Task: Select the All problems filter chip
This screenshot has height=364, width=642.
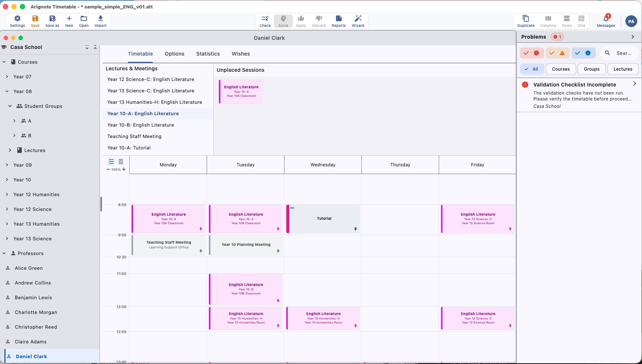Action: (x=532, y=69)
